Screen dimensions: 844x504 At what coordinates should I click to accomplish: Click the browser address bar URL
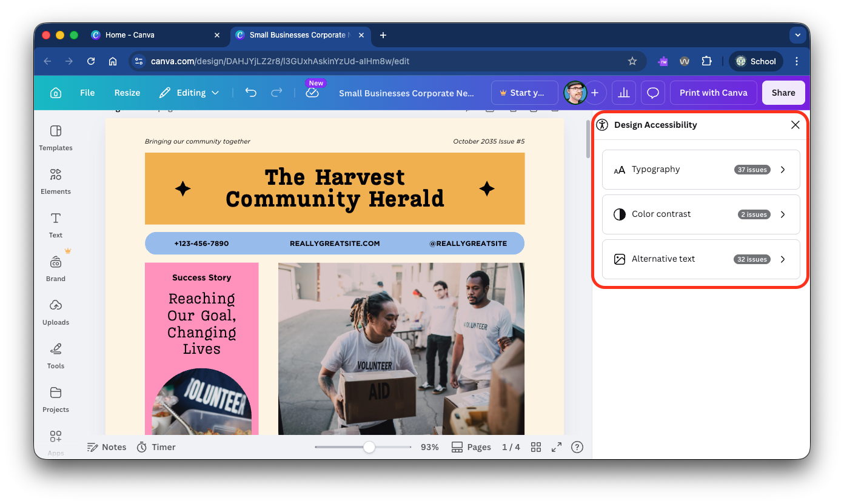tap(280, 61)
